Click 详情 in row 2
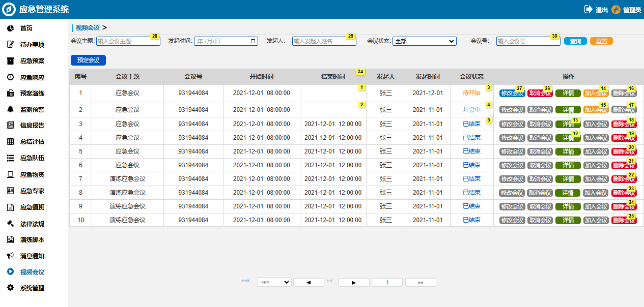The height and width of the screenshot is (307, 644). [x=568, y=110]
